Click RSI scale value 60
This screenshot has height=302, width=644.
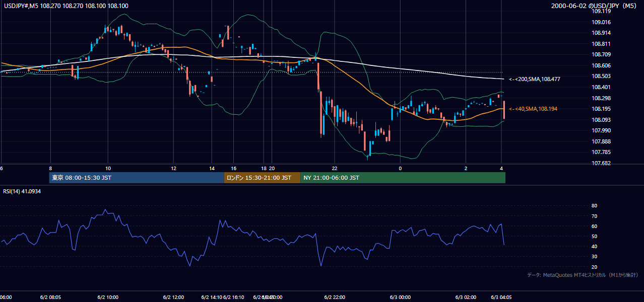(595, 226)
